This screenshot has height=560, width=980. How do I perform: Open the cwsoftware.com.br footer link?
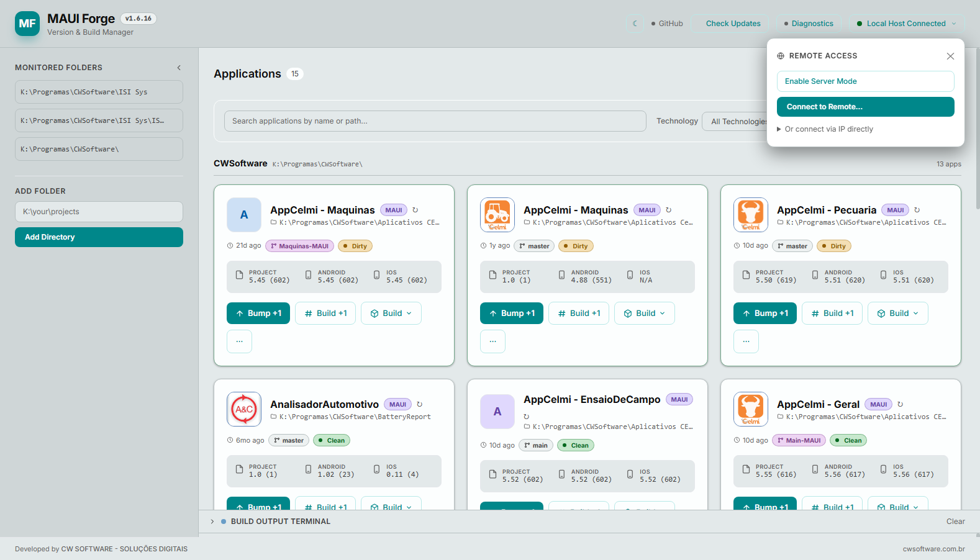(x=933, y=549)
